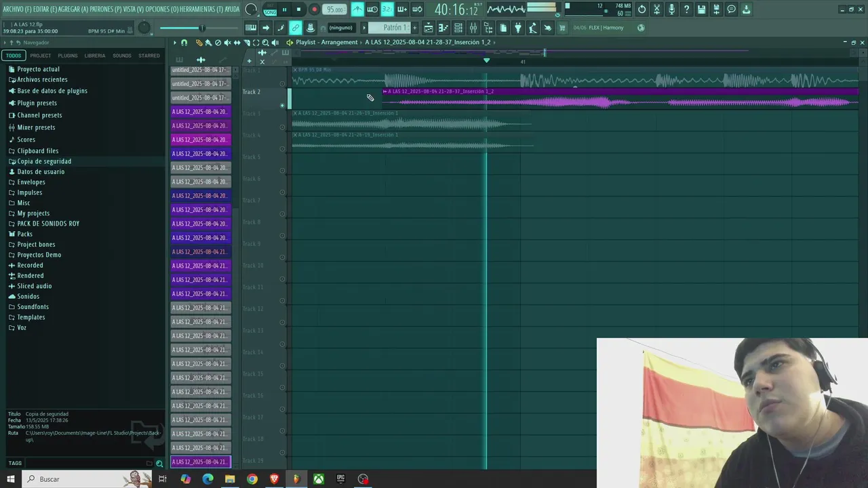Switch to the STARRED browser tab
Image resolution: width=868 pixels, height=488 pixels.
point(149,56)
